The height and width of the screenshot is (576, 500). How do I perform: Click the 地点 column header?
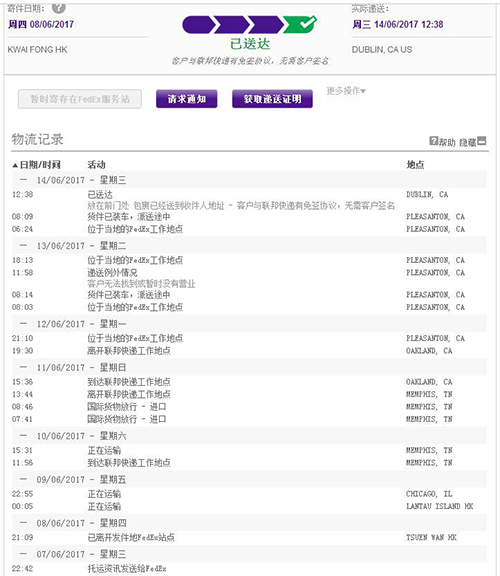click(415, 165)
